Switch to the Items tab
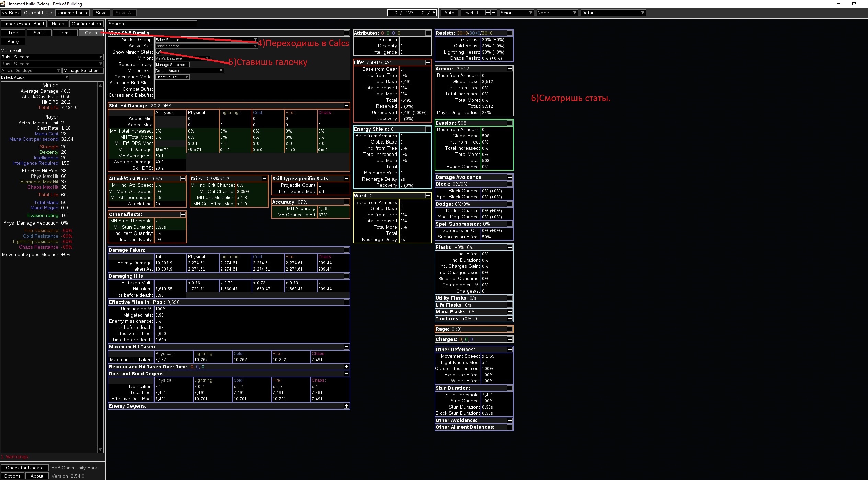Screen dimensions: 868x480 [x=65, y=33]
